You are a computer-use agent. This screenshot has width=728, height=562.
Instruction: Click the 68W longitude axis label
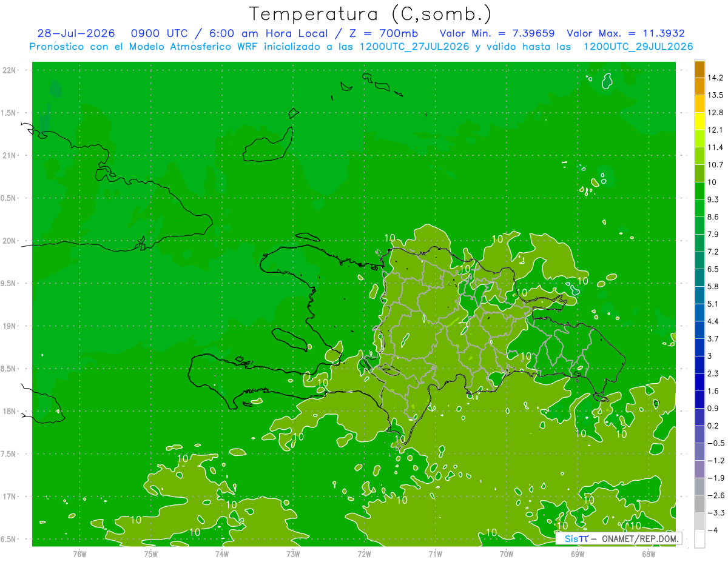tap(648, 554)
